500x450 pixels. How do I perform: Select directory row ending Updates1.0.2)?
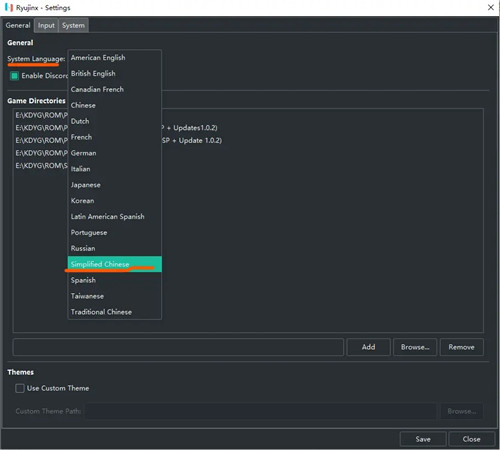[x=248, y=128]
